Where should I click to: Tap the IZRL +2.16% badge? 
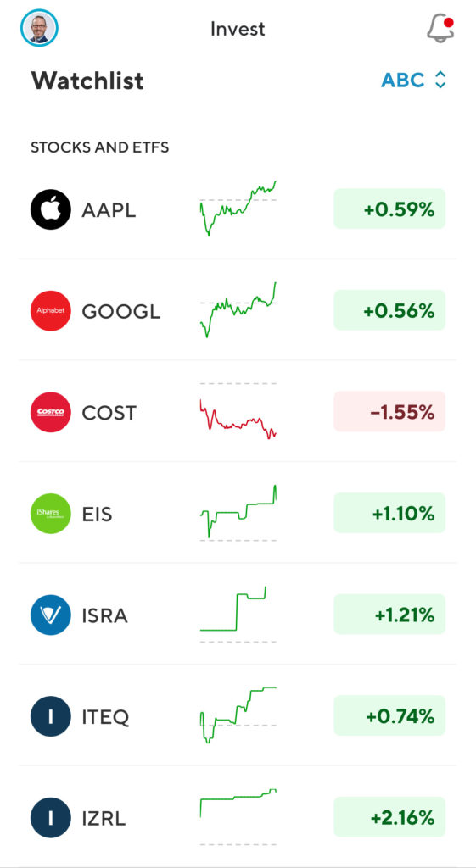coord(389,817)
